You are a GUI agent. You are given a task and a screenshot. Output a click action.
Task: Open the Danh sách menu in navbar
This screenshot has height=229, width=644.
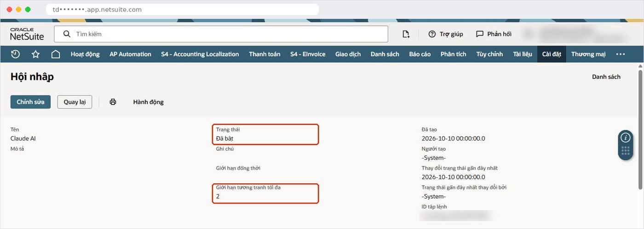point(385,54)
